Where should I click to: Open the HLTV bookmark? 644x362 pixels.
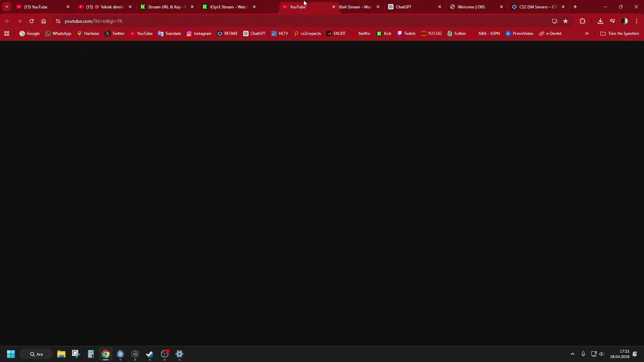[280, 34]
